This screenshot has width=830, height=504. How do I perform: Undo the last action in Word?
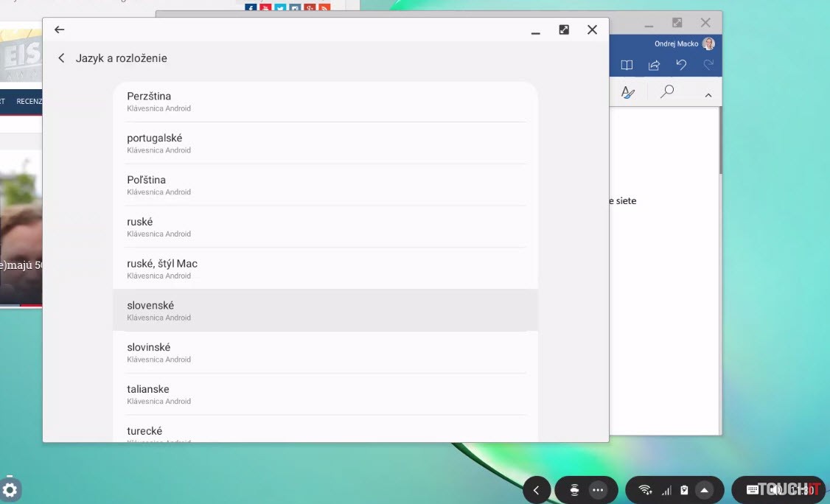click(x=681, y=65)
